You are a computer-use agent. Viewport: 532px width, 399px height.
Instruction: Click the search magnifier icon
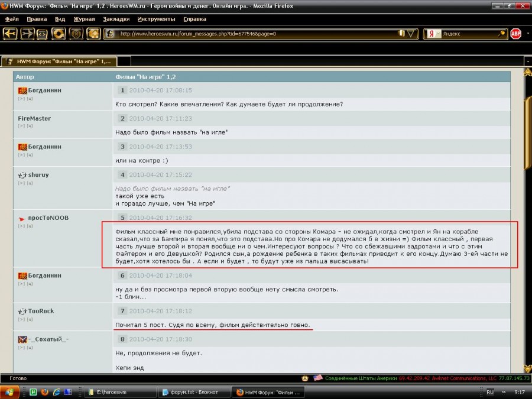click(x=502, y=34)
